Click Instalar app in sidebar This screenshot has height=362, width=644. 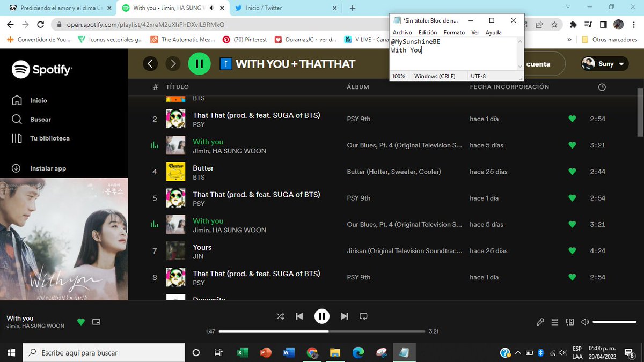[39, 168]
